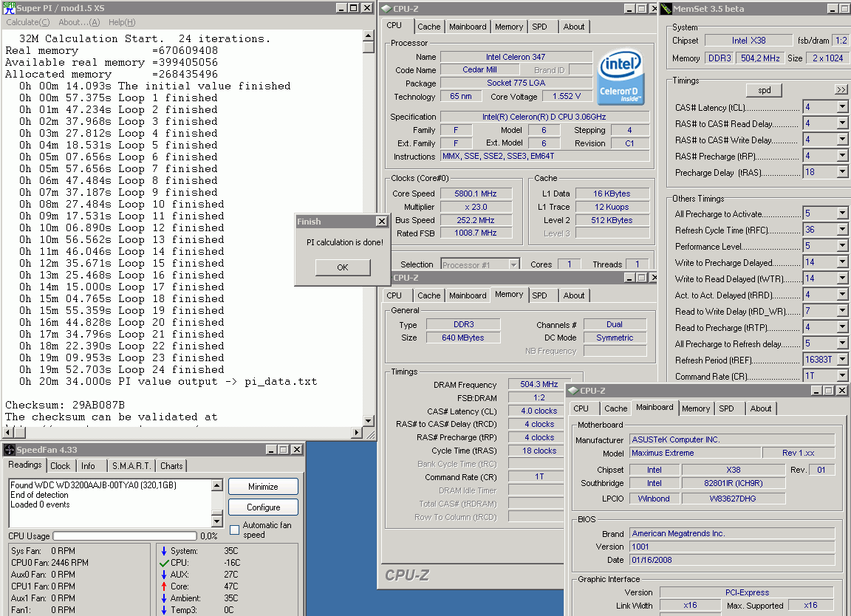Click the CPU temperature green check icon
This screenshot has height=616, width=851.
point(164,563)
